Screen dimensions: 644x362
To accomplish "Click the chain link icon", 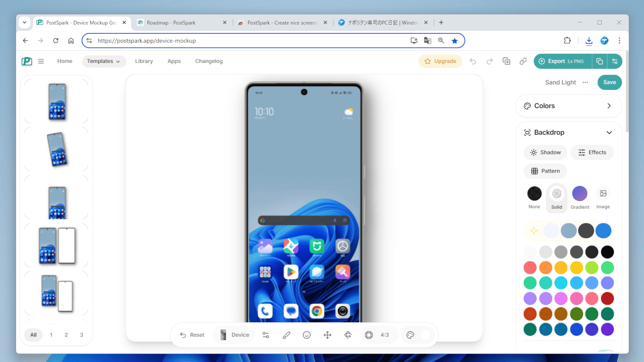I will click(x=523, y=61).
